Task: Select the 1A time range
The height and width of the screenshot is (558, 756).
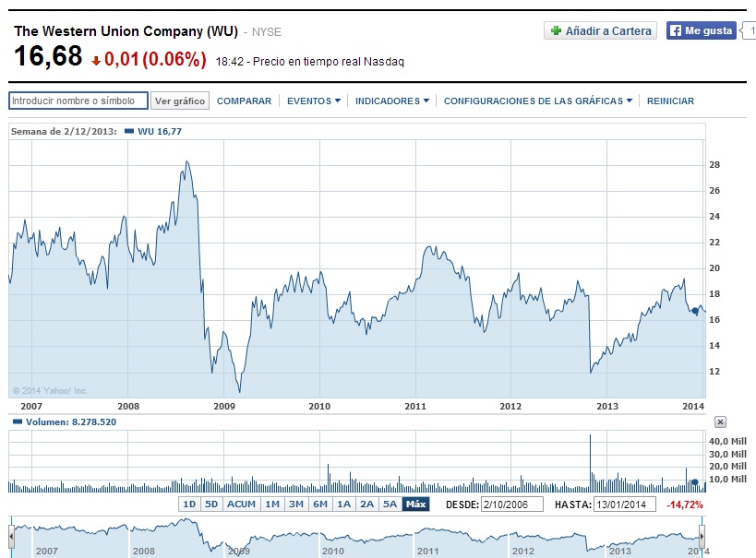Action: click(343, 505)
